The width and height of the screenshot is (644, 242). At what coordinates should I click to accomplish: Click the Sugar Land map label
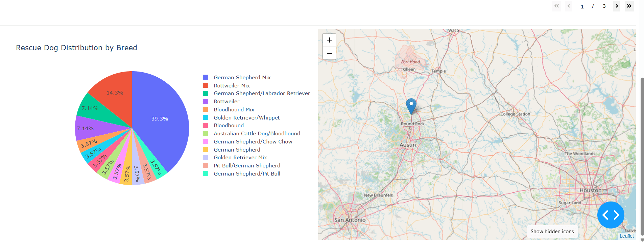[x=570, y=203]
